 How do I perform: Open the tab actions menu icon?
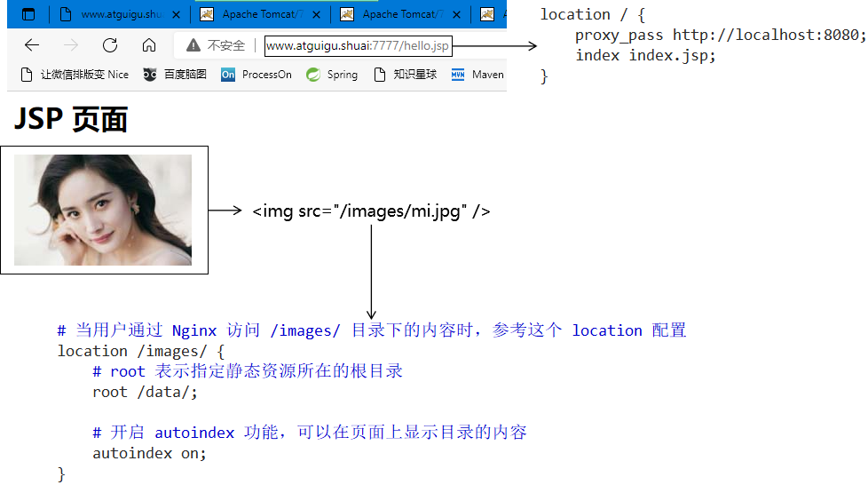[x=28, y=14]
